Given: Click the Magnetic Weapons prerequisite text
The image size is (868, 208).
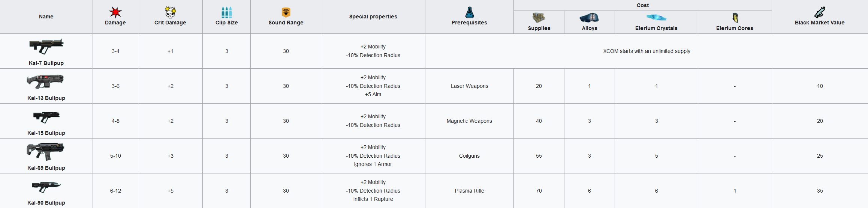Looking at the screenshot, I should 469,121.
